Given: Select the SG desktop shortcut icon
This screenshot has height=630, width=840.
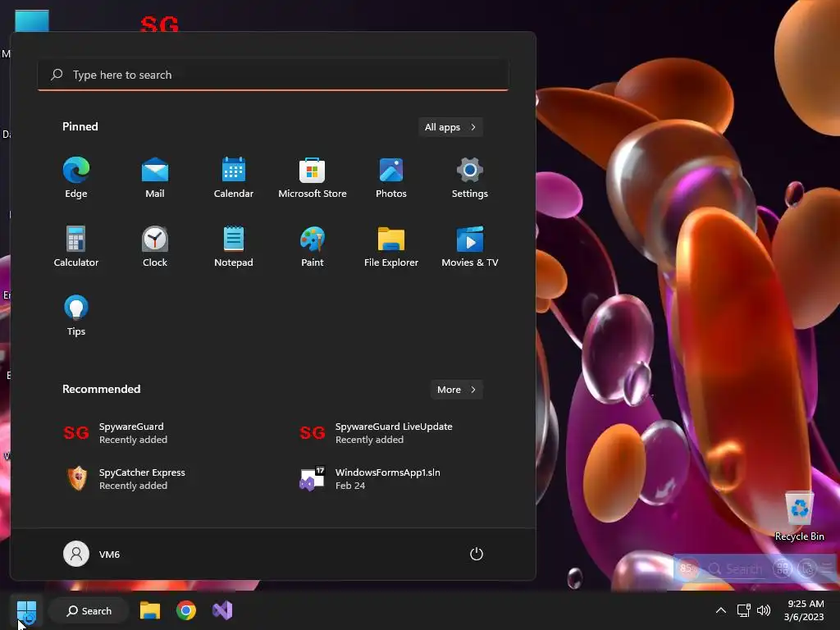Looking at the screenshot, I should click(x=160, y=24).
